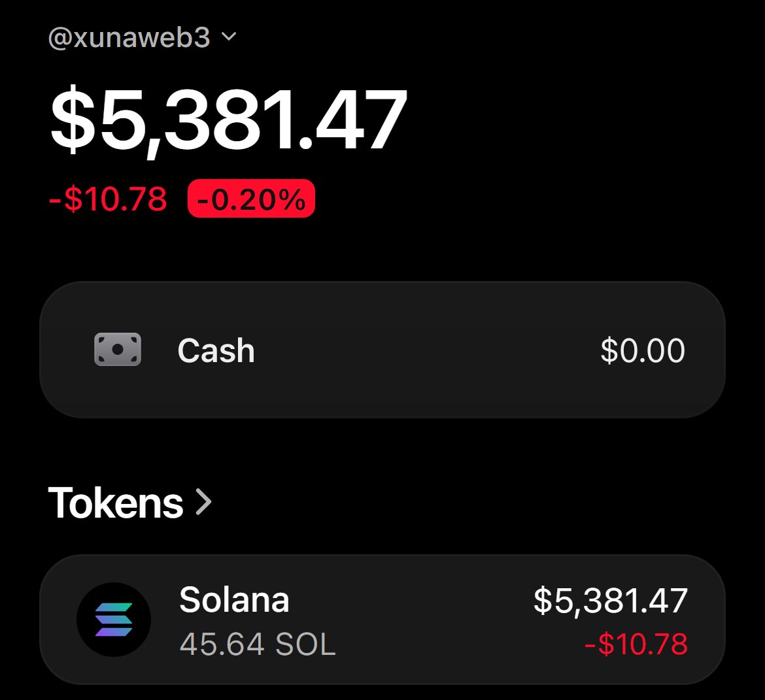Click Solana's red -$10.78 change

pyautogui.click(x=636, y=644)
